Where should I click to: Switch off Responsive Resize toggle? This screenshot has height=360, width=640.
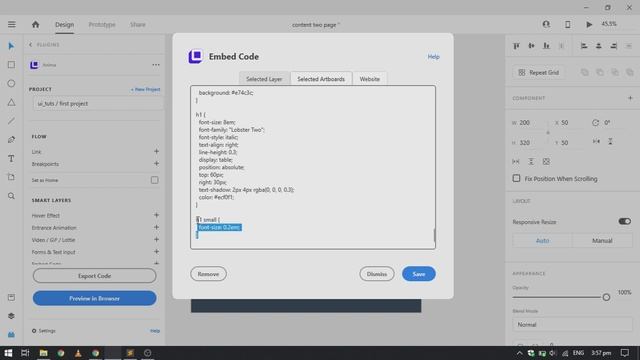point(624,221)
